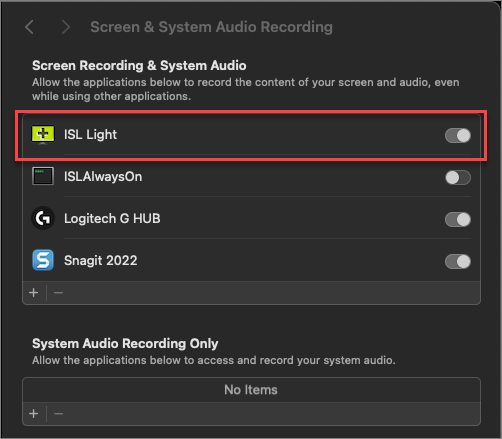Click the ISL Light app icon
502x439 pixels.
(x=43, y=134)
